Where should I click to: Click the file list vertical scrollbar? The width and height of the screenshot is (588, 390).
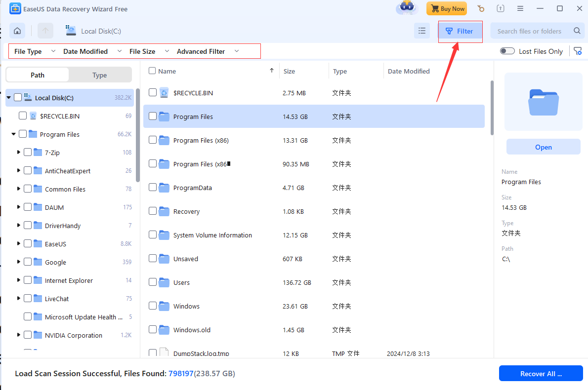[x=492, y=108]
